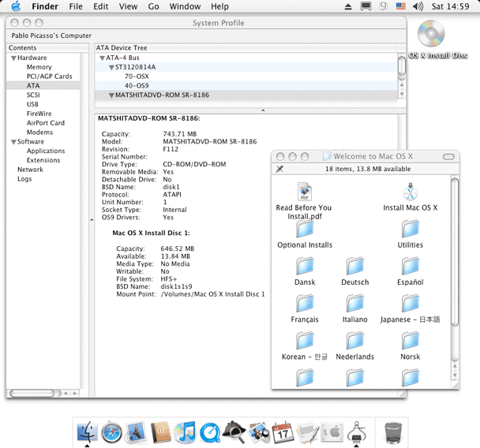Open the Go menu

point(153,6)
